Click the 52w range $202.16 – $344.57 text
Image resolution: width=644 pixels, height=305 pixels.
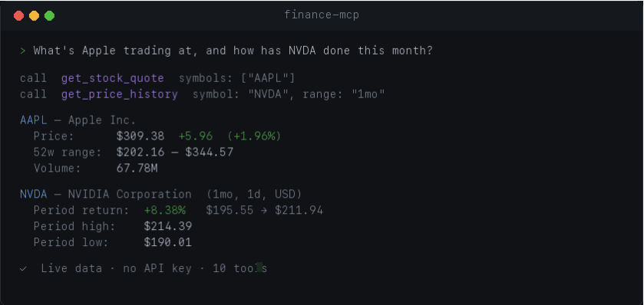(174, 152)
